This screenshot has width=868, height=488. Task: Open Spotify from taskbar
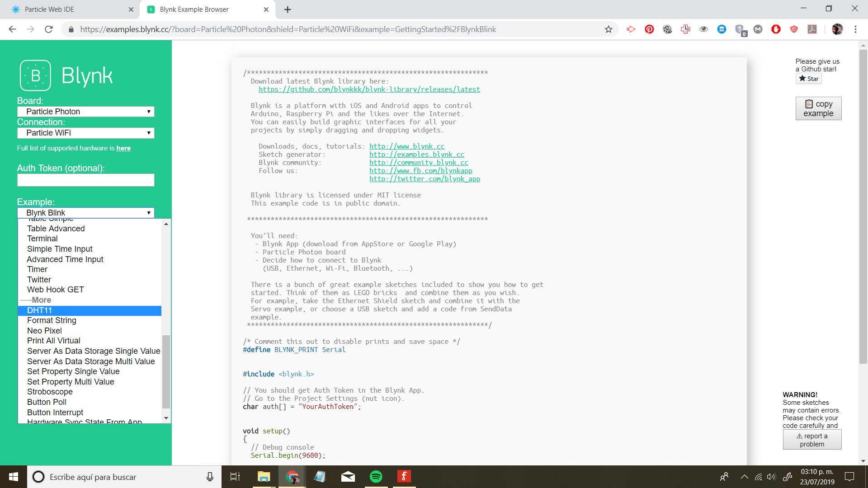click(x=376, y=477)
